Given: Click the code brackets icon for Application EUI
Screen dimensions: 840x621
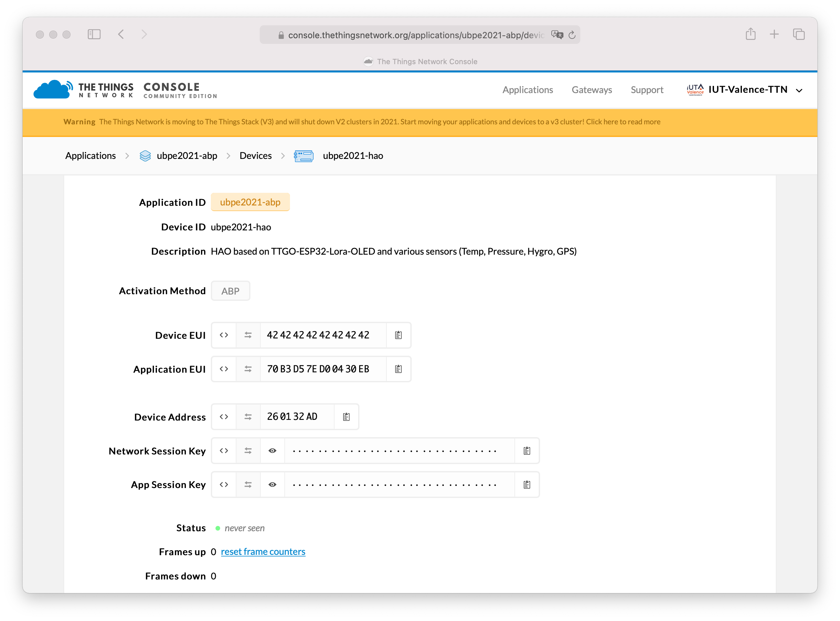Looking at the screenshot, I should coord(224,369).
